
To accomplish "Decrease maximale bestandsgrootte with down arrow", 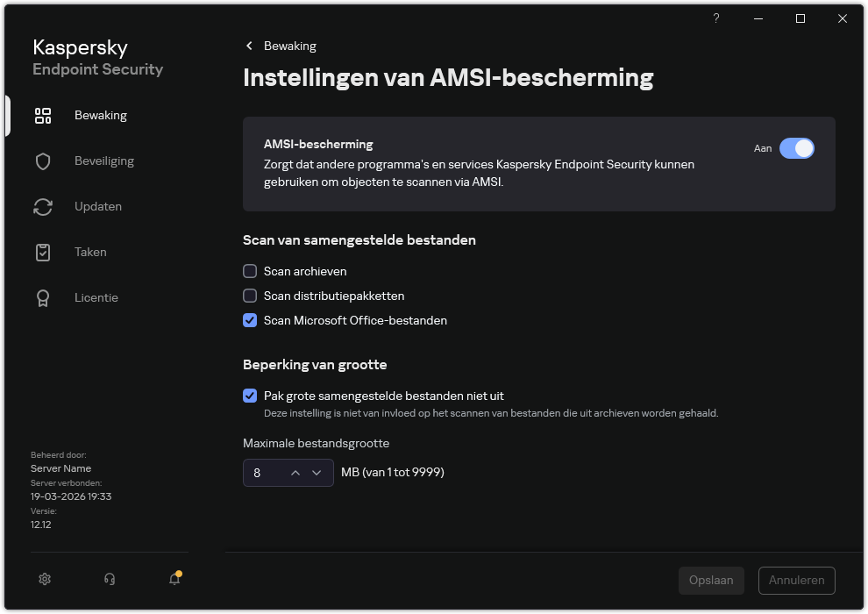I will [318, 472].
